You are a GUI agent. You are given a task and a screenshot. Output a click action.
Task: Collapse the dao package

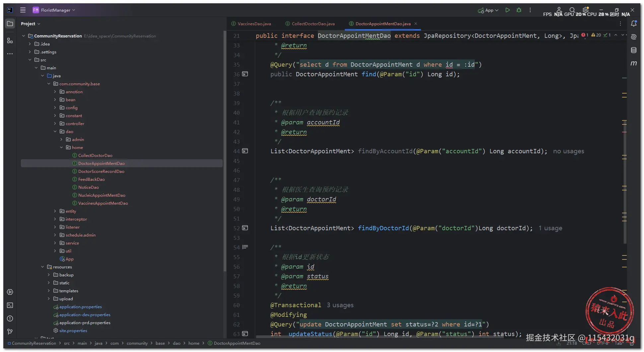click(55, 131)
